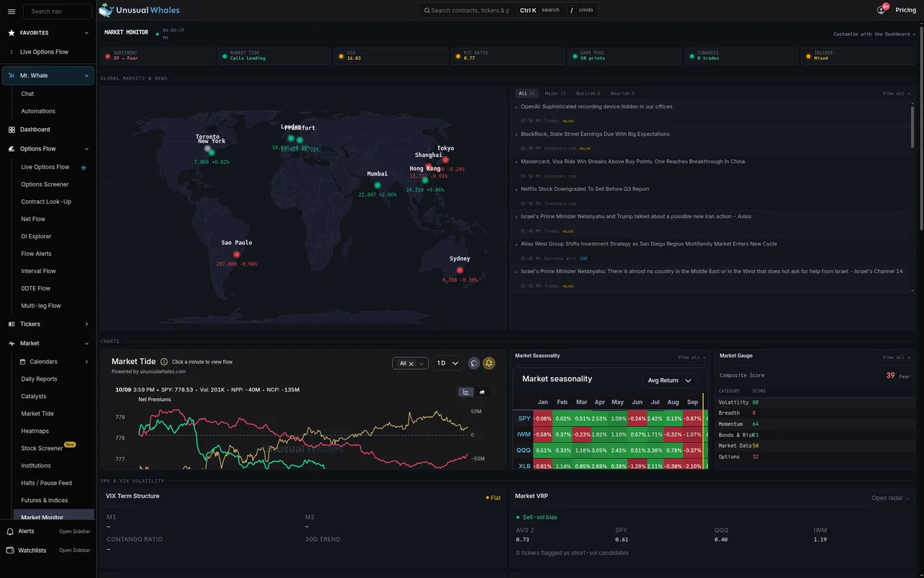Viewport: 924px width, 578px height.
Task: Select the Mumbai market marker
Action: (x=378, y=186)
